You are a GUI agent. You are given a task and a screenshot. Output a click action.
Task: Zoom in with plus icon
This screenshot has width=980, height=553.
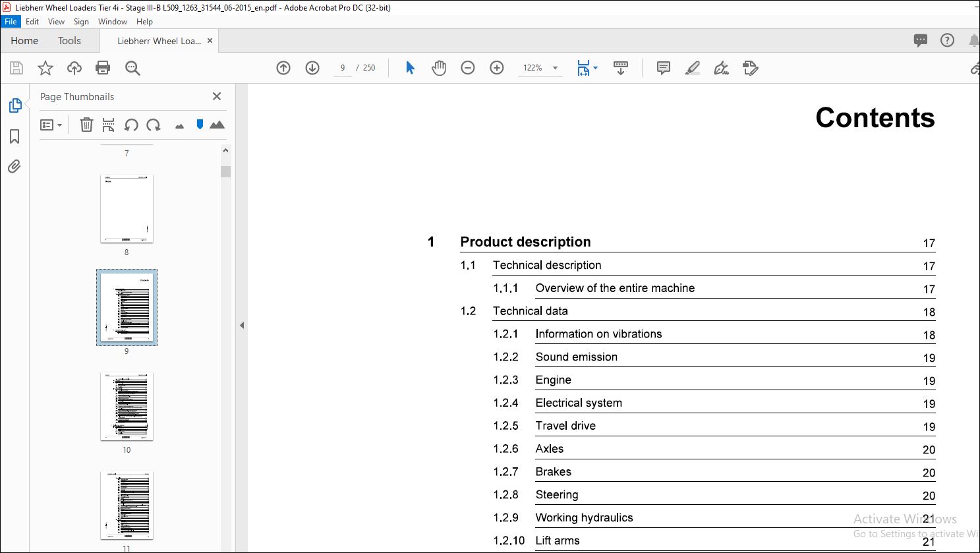pyautogui.click(x=497, y=68)
